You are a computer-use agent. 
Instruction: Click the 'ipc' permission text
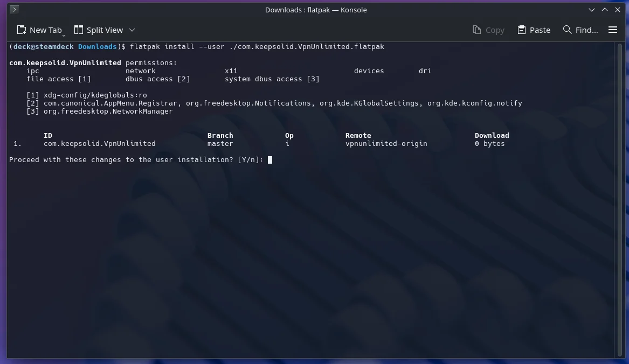point(33,71)
